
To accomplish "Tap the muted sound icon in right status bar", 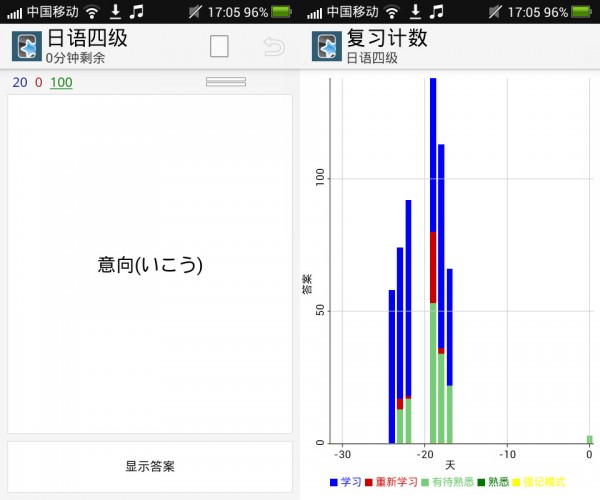I will [495, 12].
